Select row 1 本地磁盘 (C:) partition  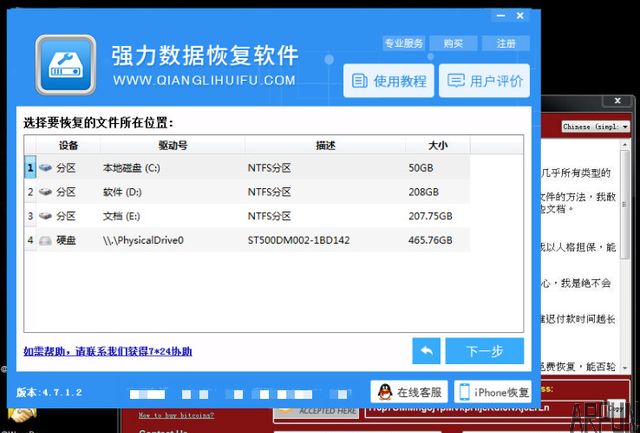pyautogui.click(x=247, y=167)
